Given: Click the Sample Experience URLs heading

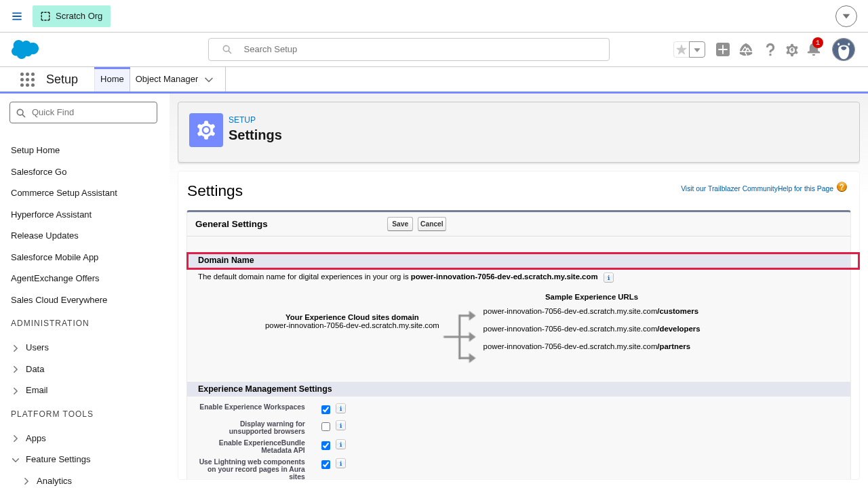Looking at the screenshot, I should [x=591, y=297].
